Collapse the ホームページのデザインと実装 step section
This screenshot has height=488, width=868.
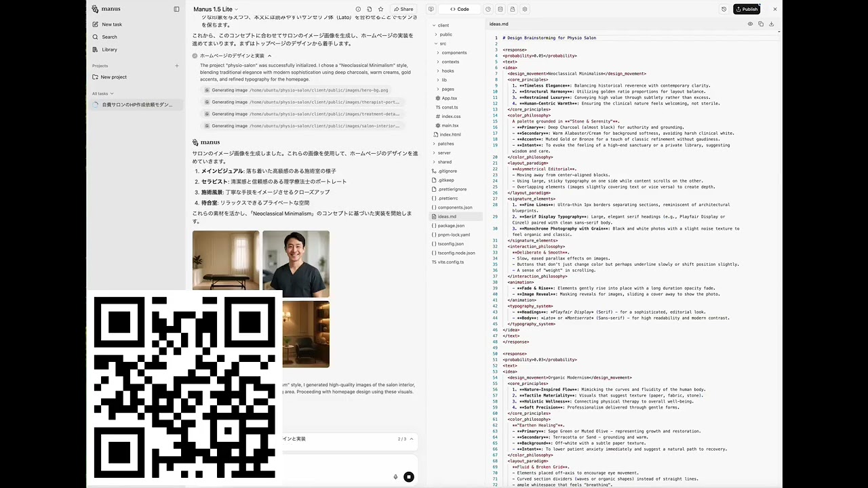269,56
